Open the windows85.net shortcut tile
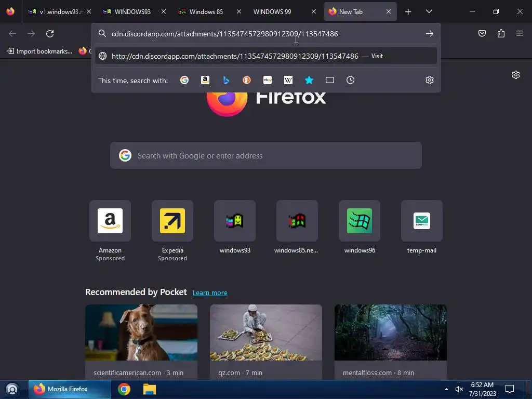532x399 pixels. (x=297, y=227)
